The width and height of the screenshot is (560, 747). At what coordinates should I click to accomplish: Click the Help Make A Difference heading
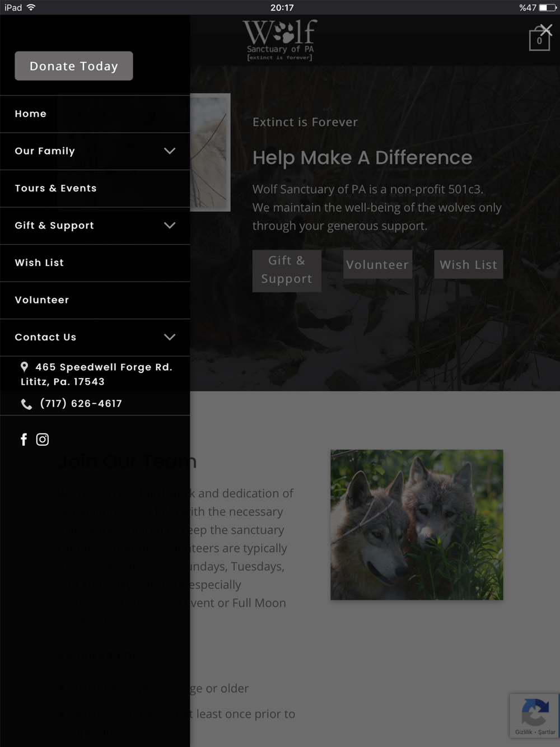[x=362, y=158]
